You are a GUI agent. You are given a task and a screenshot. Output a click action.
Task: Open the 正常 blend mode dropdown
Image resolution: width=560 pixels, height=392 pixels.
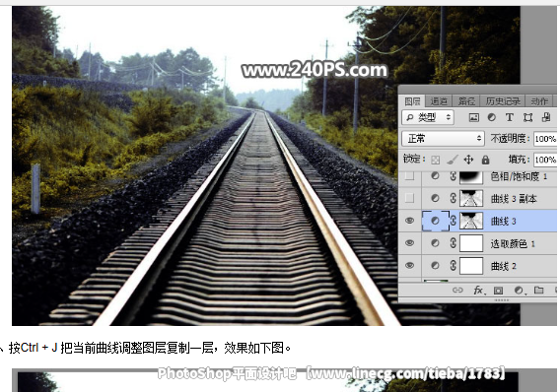pyautogui.click(x=443, y=139)
